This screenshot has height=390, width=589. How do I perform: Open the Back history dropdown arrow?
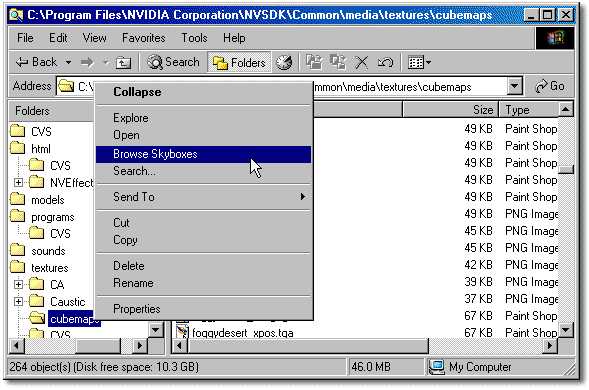pyautogui.click(x=68, y=62)
